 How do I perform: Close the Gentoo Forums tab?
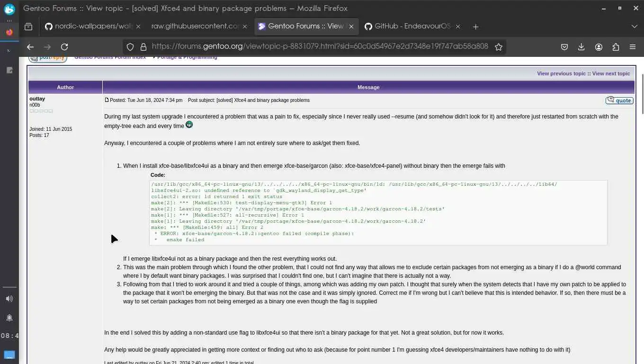click(x=351, y=27)
